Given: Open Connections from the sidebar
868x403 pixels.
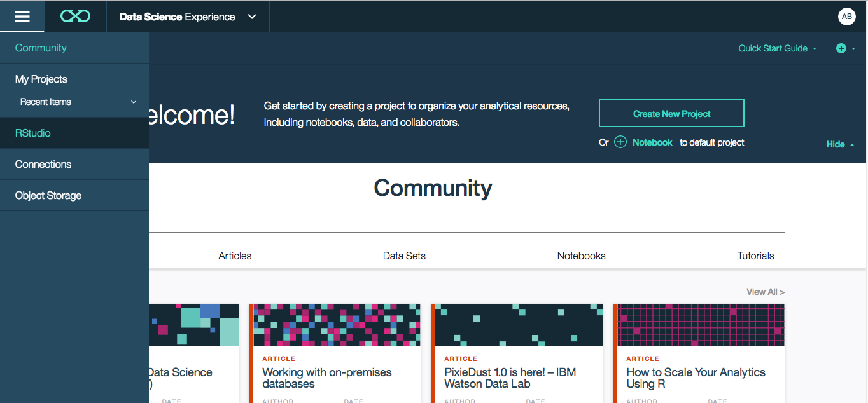Looking at the screenshot, I should (43, 164).
